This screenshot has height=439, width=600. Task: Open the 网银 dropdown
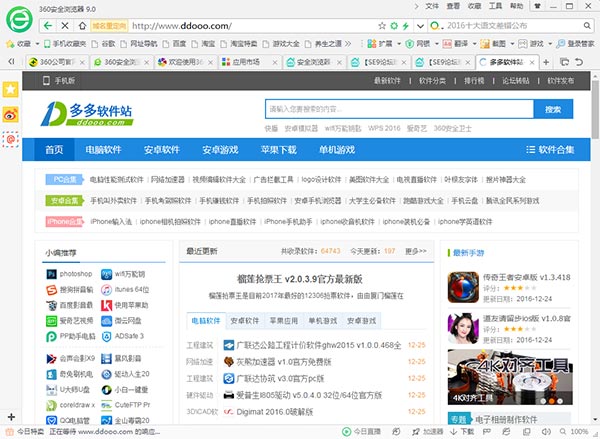point(421,44)
